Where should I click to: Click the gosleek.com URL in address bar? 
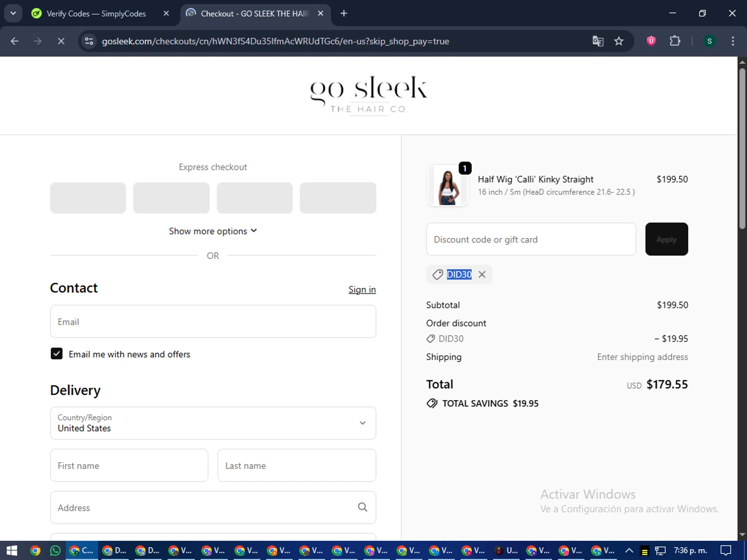pyautogui.click(x=275, y=41)
